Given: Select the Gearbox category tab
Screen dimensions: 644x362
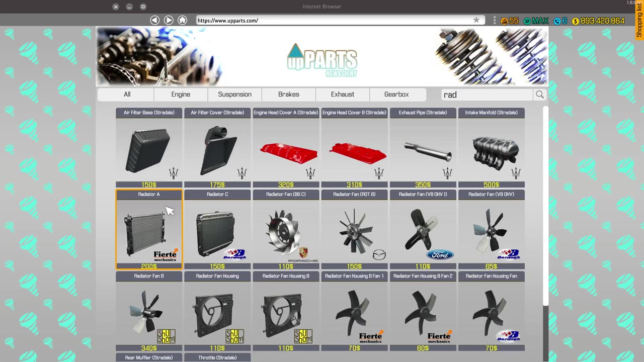Looking at the screenshot, I should pyautogui.click(x=396, y=95).
